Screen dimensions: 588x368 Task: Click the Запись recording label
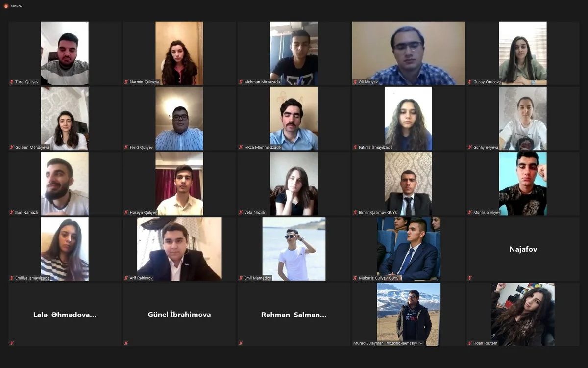pyautogui.click(x=16, y=6)
